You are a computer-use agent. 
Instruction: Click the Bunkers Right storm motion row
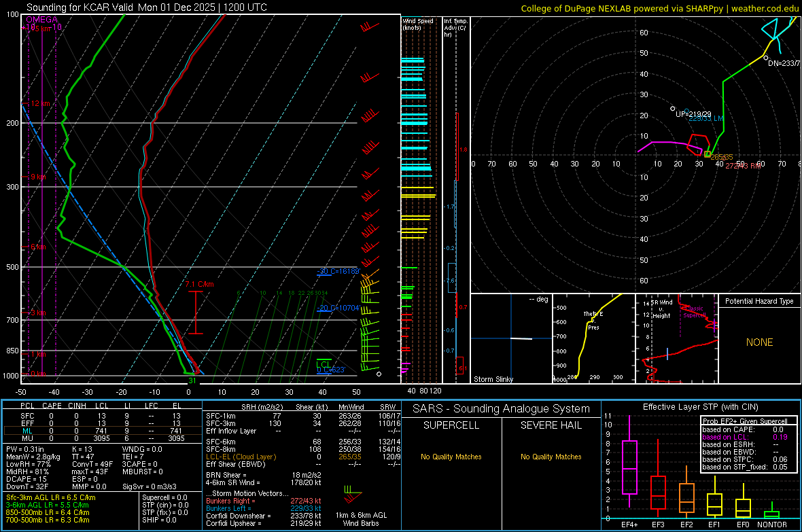point(264,501)
